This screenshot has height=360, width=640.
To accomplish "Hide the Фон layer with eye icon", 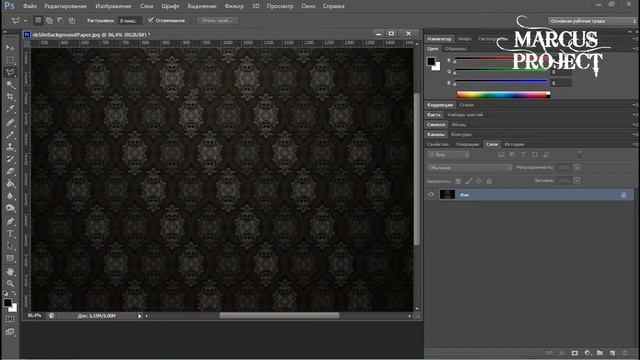I will [431, 195].
